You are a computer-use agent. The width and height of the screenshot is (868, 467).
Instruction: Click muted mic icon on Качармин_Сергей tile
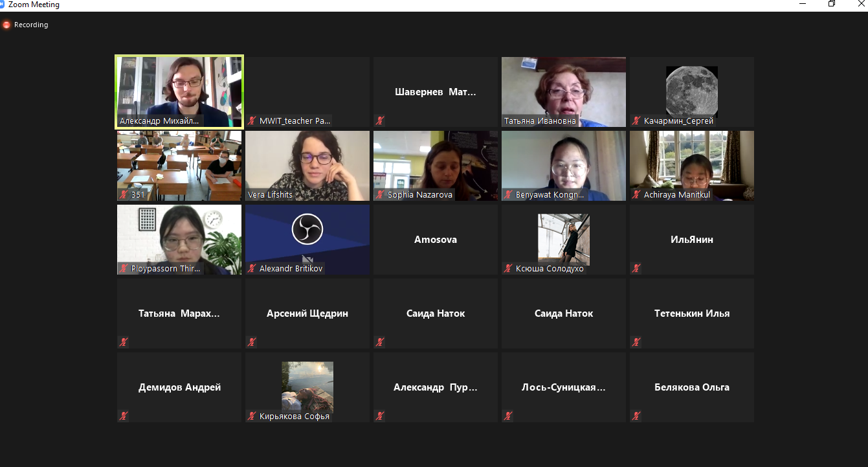637,121
